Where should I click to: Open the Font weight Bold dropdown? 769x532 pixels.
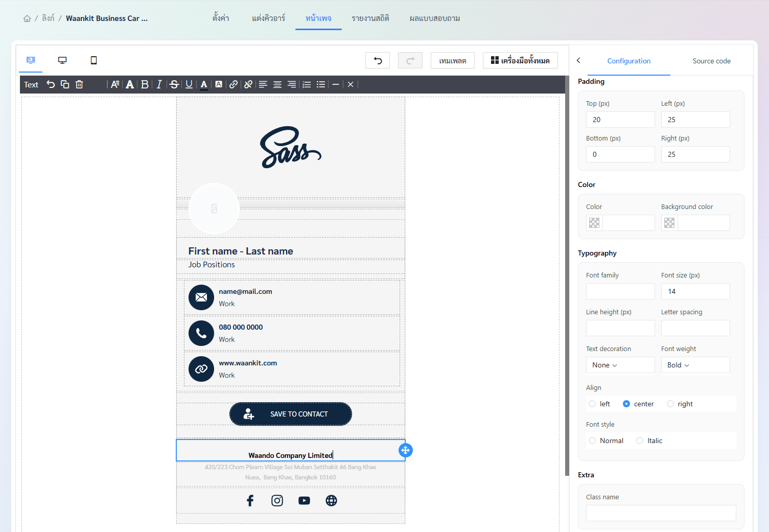[695, 365]
